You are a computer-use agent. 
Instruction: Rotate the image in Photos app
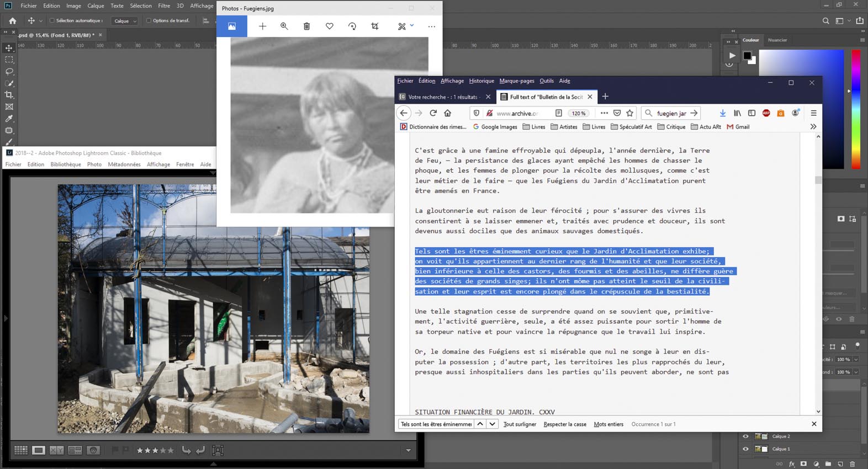(x=352, y=26)
